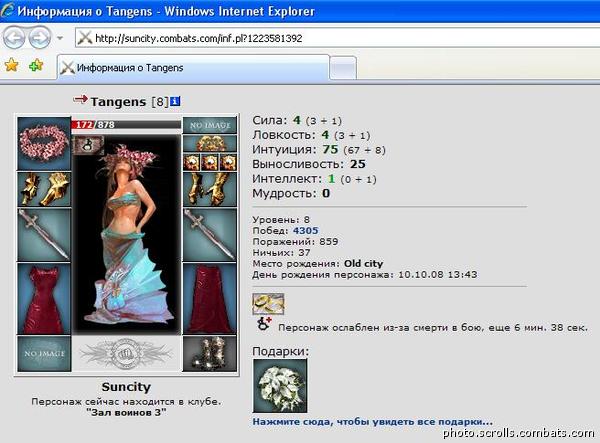This screenshot has width=600, height=443.
Task: Click 'Нажмите сюда, чтобы увидеть все подарки...' link
Action: coord(372,422)
